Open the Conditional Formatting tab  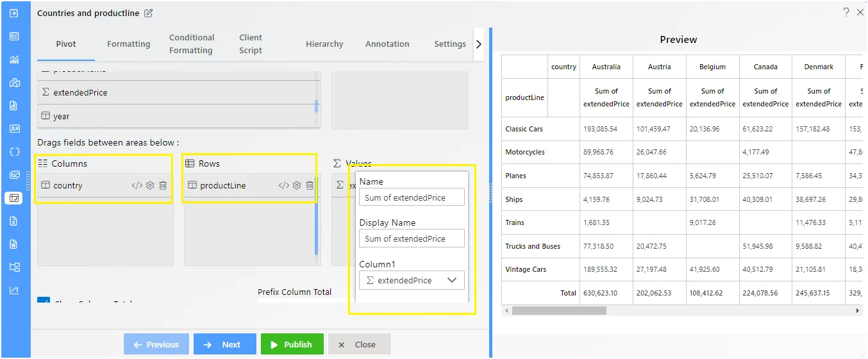pyautogui.click(x=192, y=44)
